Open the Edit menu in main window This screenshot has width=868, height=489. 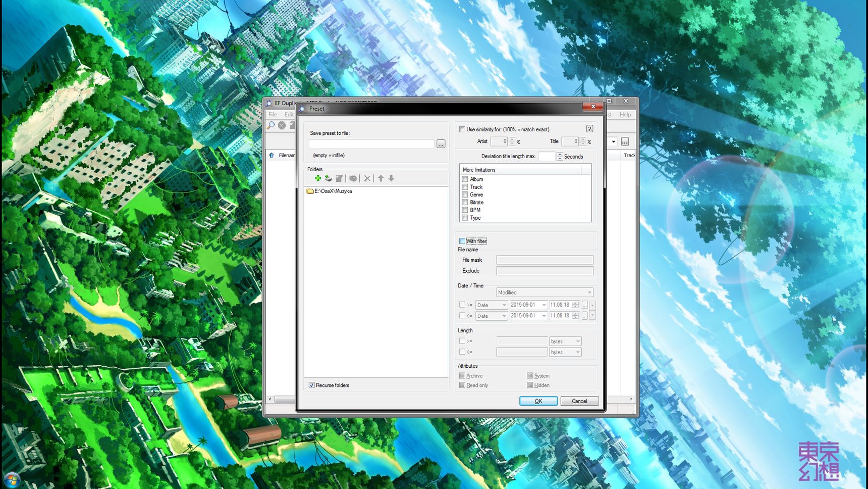[289, 115]
